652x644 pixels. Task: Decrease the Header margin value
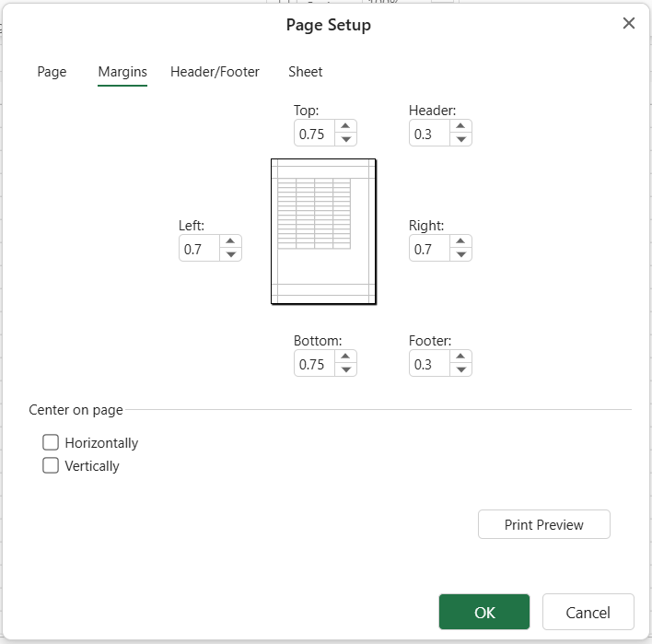click(x=460, y=139)
